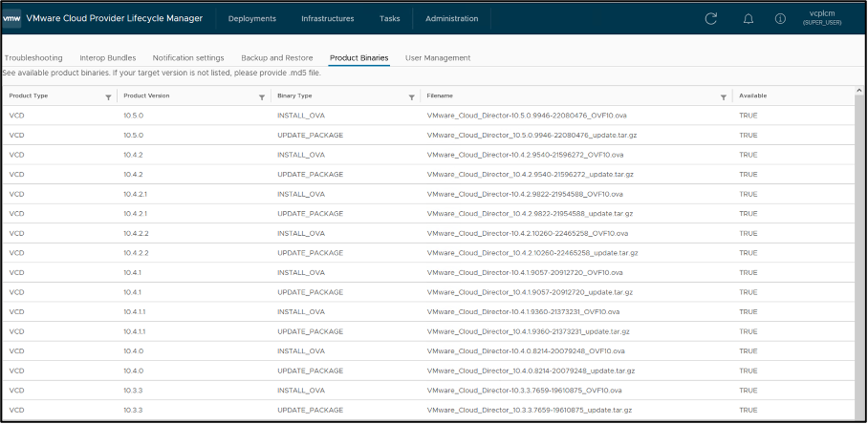Screen dimensions: 868x424
Task: Open the Administration menu
Action: click(451, 18)
